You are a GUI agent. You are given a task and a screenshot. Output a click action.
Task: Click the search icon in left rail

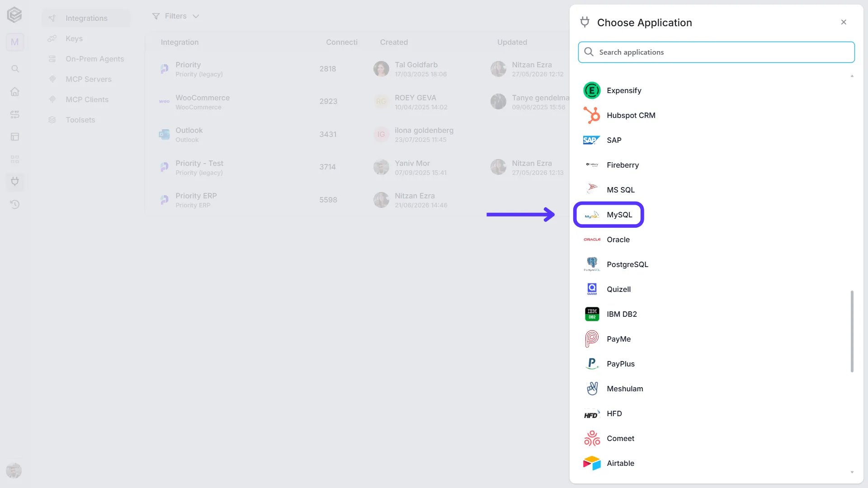coord(15,69)
